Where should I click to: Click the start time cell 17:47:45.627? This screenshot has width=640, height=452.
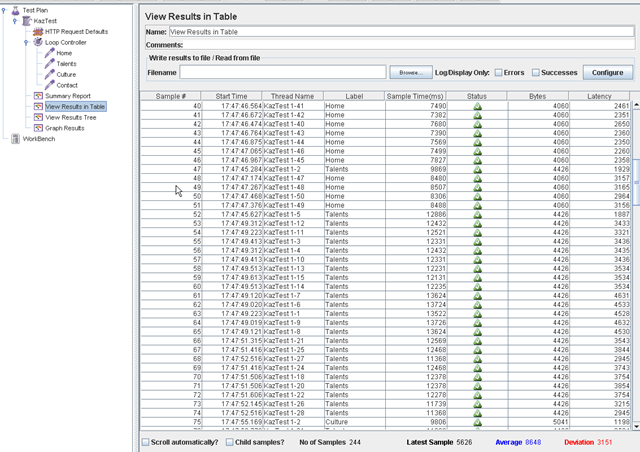232,214
